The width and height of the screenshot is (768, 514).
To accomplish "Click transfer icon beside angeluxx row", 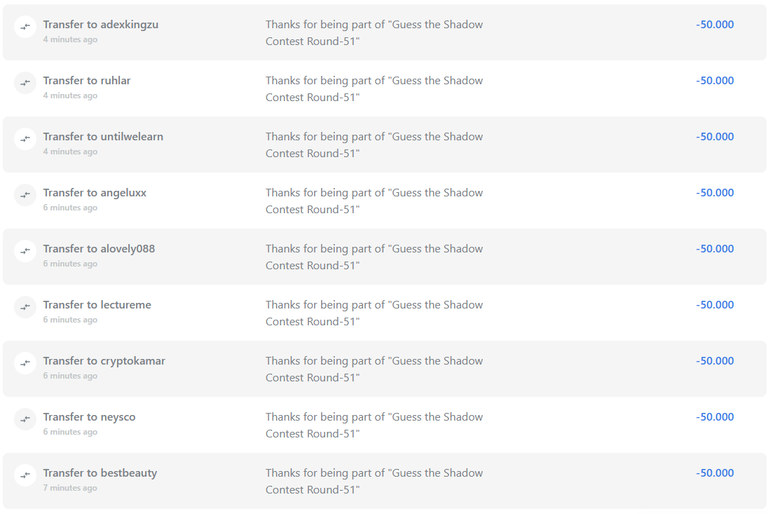I will [x=25, y=195].
